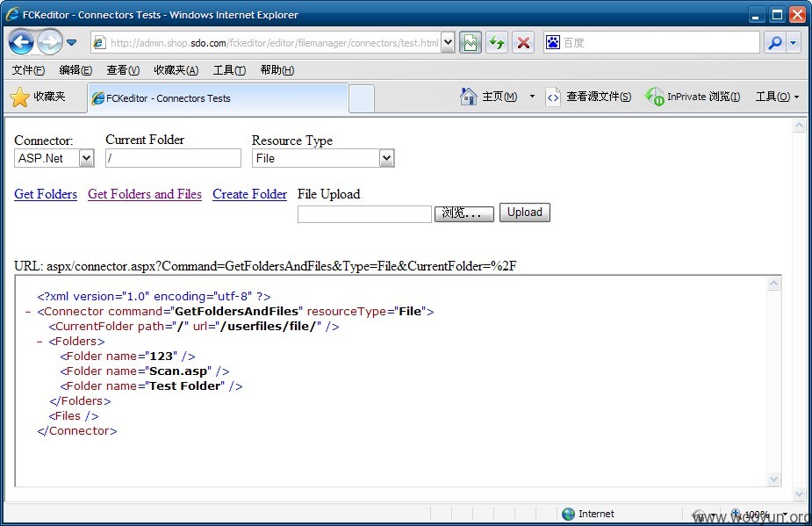This screenshot has width=812, height=526.
Task: Collapse the Folders XML node
Action: (x=40, y=342)
